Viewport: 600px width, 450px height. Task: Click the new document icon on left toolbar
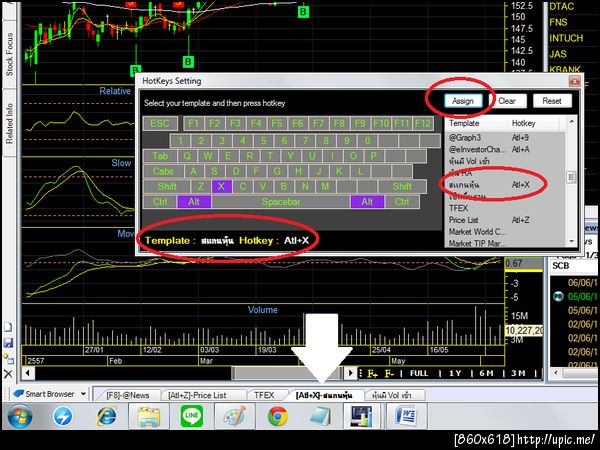click(8, 327)
